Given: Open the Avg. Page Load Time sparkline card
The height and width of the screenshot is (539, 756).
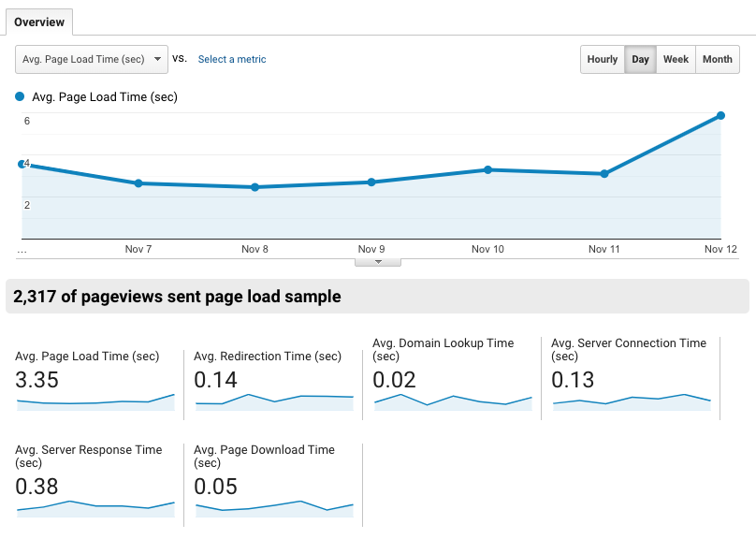Looking at the screenshot, I should (94, 379).
